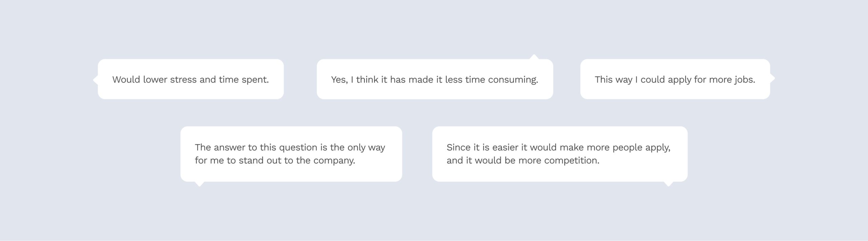Click the line 'The answer to this question is'
Screen dimensions: 868x241
click(x=290, y=148)
